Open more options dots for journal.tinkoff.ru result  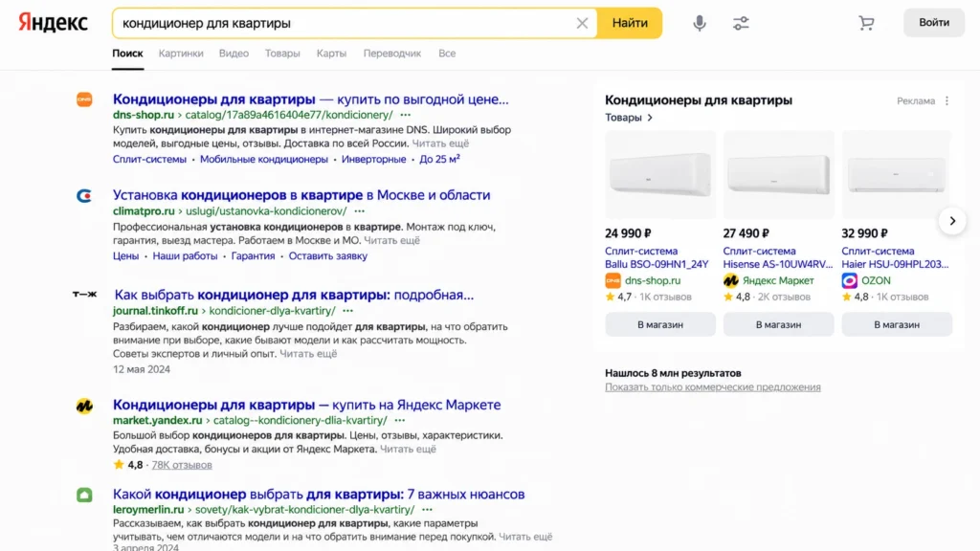pos(348,311)
